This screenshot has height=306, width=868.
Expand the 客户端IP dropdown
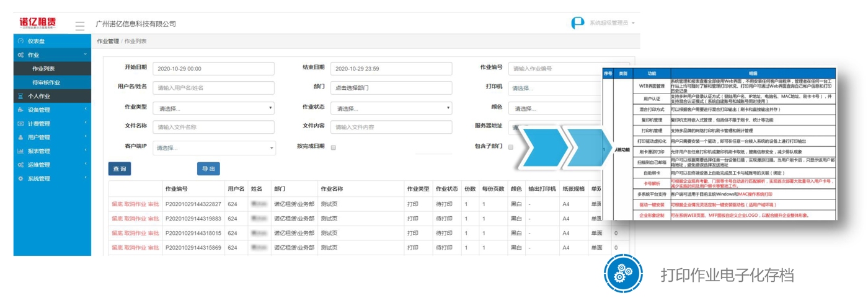pos(213,148)
